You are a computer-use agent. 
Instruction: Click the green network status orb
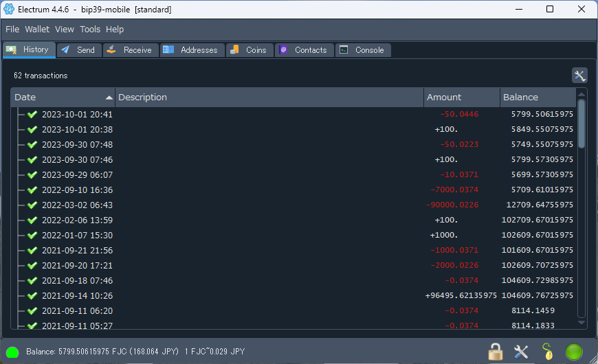[x=573, y=352]
